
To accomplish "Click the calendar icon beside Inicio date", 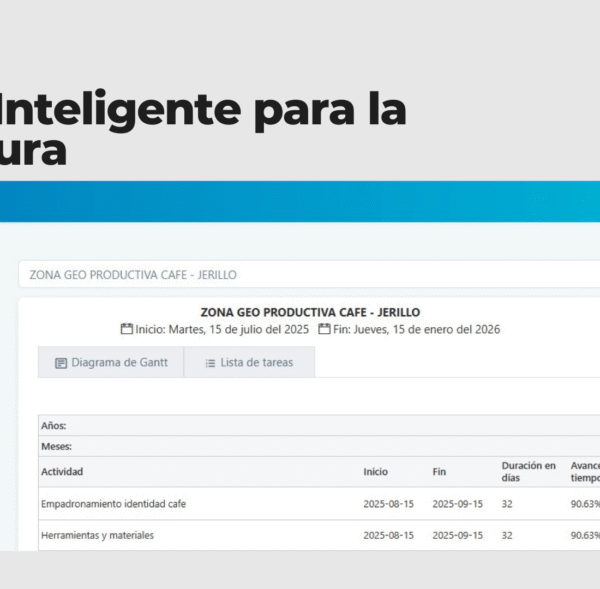I will [x=127, y=329].
